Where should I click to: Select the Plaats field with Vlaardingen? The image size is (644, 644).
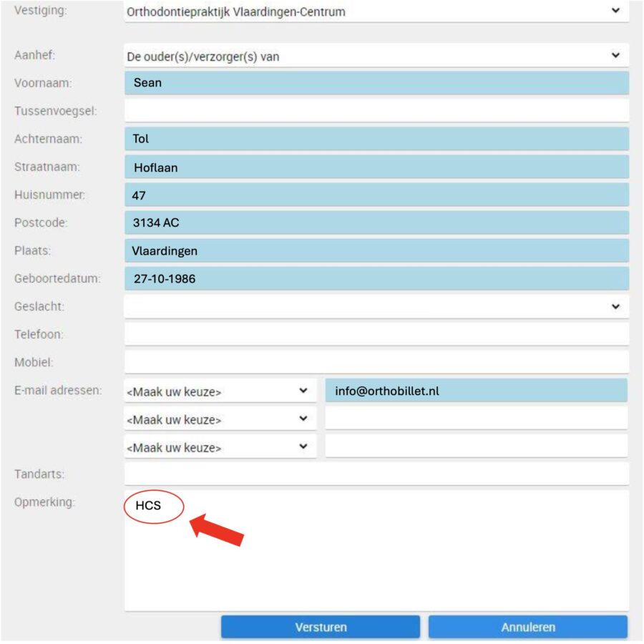(x=376, y=251)
